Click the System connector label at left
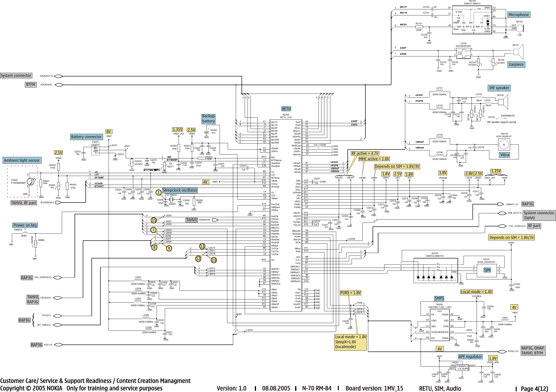Screen dimensions: 556x392 16,75
